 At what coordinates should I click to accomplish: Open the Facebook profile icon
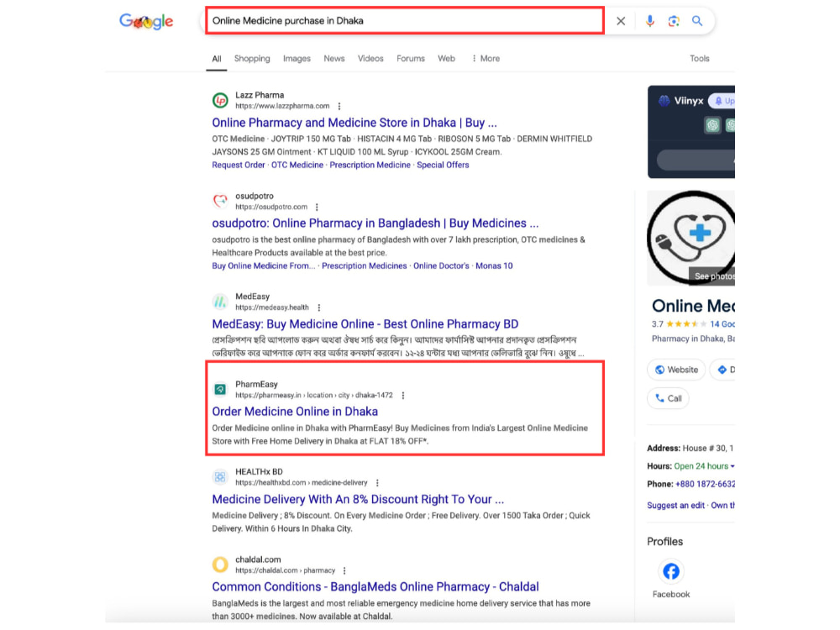pyautogui.click(x=670, y=571)
